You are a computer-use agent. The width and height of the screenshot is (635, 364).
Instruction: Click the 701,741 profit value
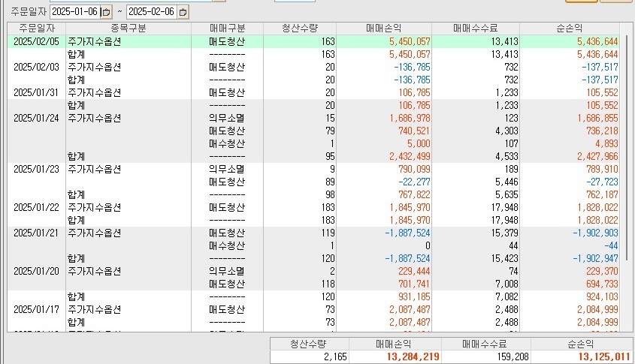pos(414,284)
